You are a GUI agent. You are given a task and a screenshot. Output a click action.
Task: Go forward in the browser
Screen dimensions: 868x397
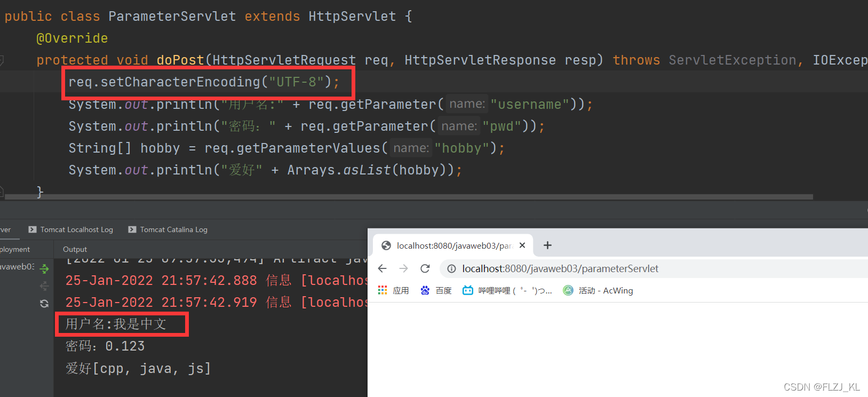[x=403, y=268]
